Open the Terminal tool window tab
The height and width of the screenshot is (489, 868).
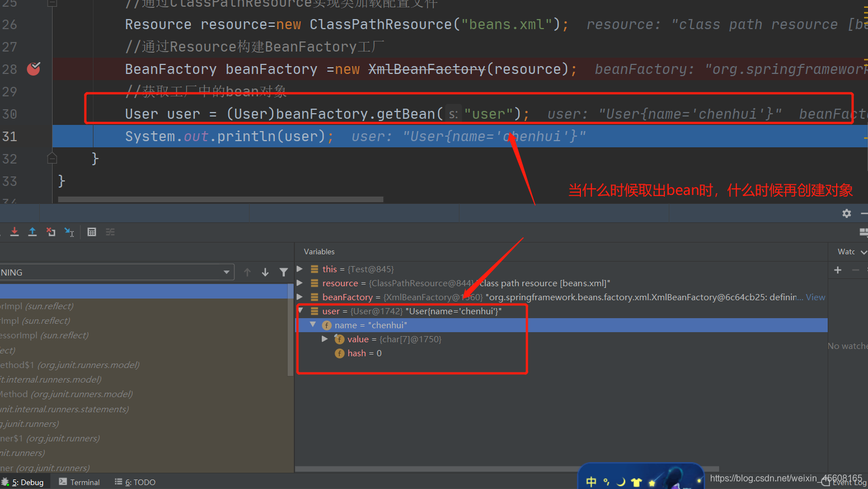pyautogui.click(x=79, y=482)
